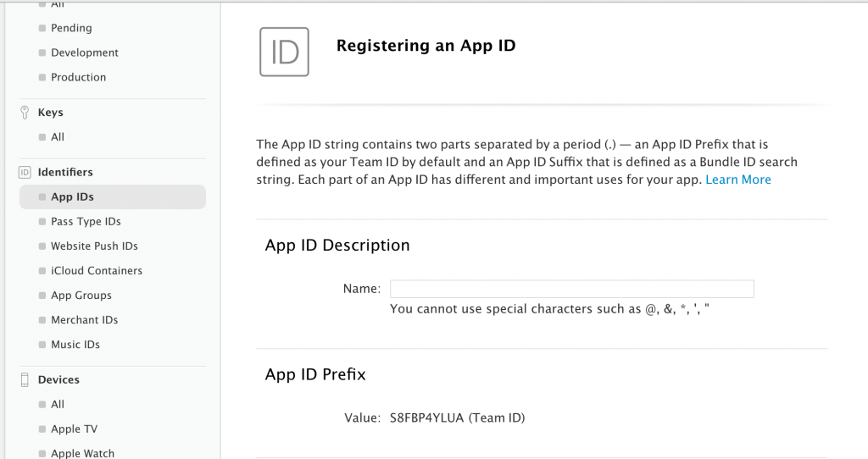Select All under the Keys section
The image size is (868, 459).
coord(58,136)
